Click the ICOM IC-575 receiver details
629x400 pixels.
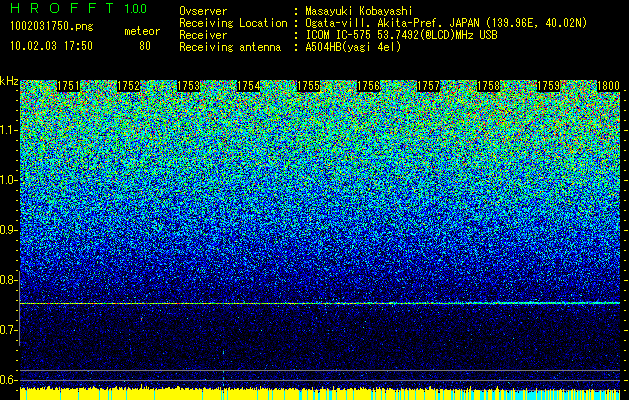tap(401, 35)
